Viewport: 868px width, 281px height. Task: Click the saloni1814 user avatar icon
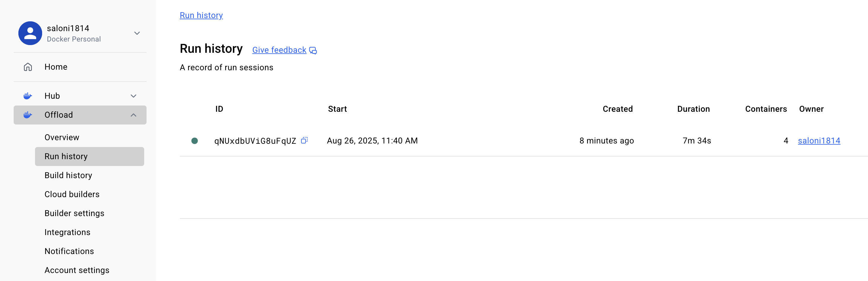(30, 33)
